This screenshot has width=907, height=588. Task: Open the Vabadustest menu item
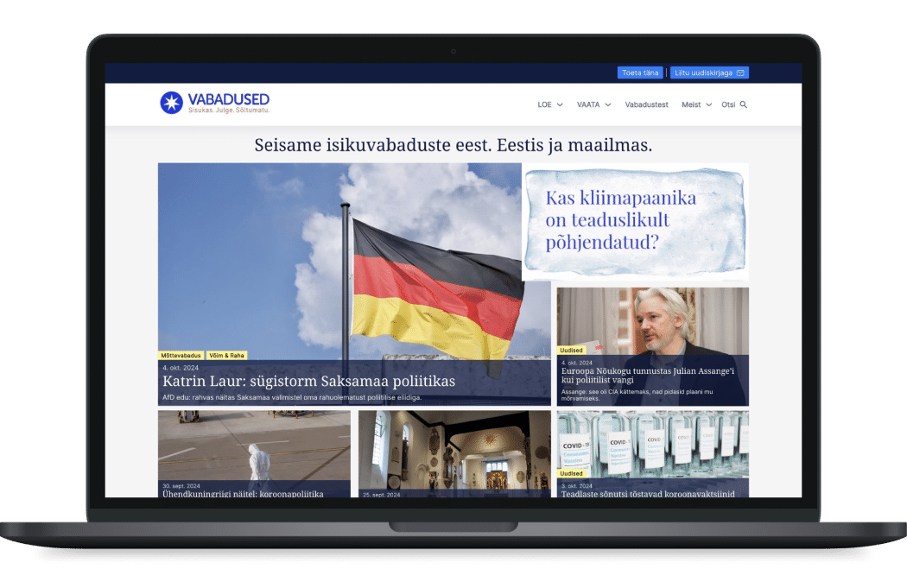pos(646,104)
